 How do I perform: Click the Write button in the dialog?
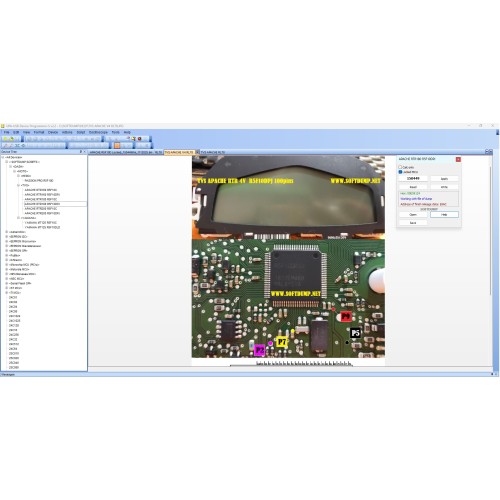tap(444, 187)
